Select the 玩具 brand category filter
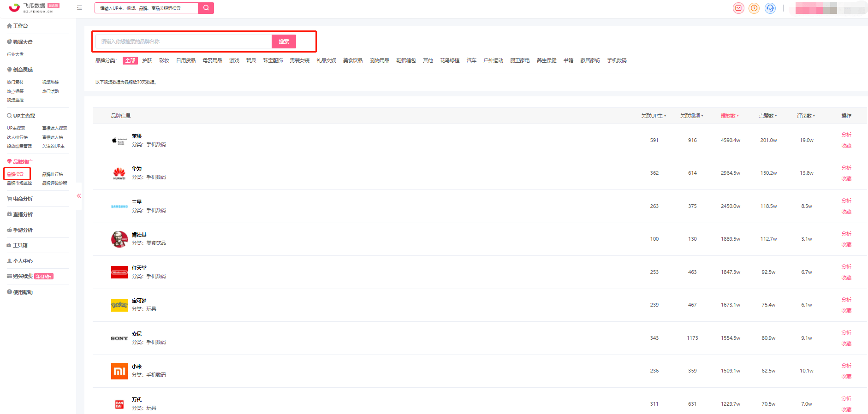This screenshot has height=414, width=868. [251, 60]
